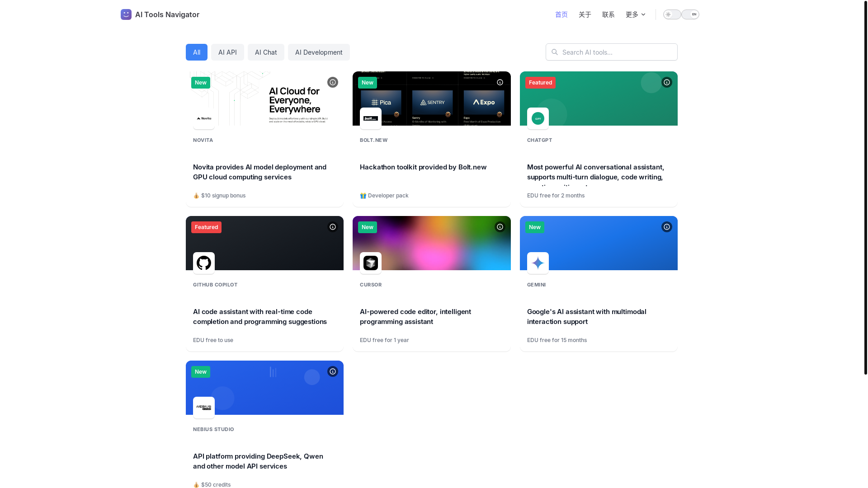The width and height of the screenshot is (868, 488).
Task: Click the CHATGPT name label
Action: [540, 140]
